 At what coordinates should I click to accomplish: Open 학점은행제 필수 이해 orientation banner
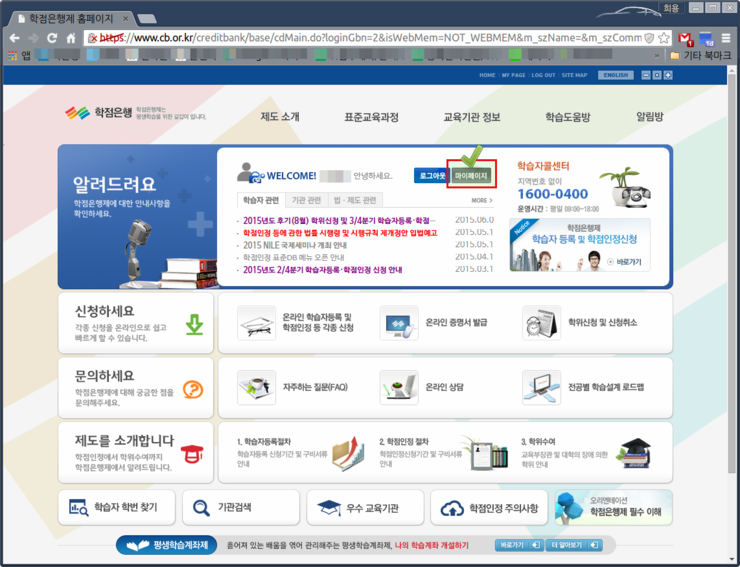coord(614,508)
